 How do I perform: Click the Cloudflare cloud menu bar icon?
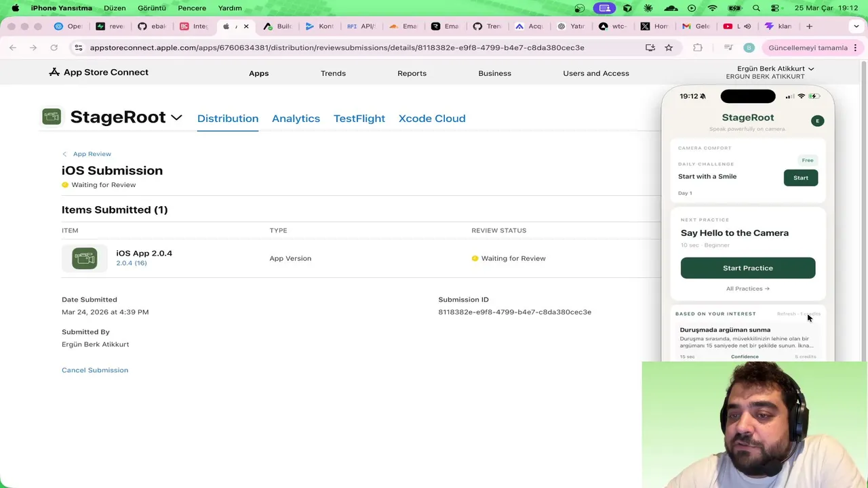pos(671,8)
